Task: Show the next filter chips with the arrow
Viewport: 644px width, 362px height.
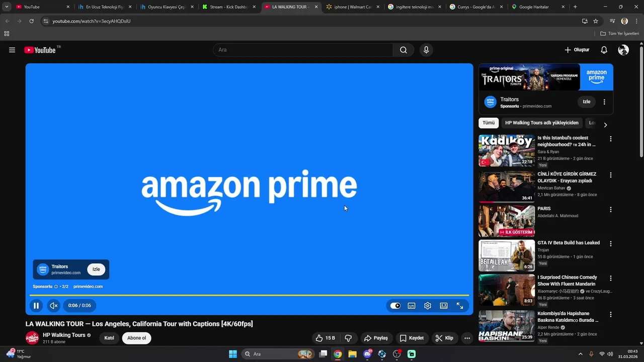Action: (605, 125)
